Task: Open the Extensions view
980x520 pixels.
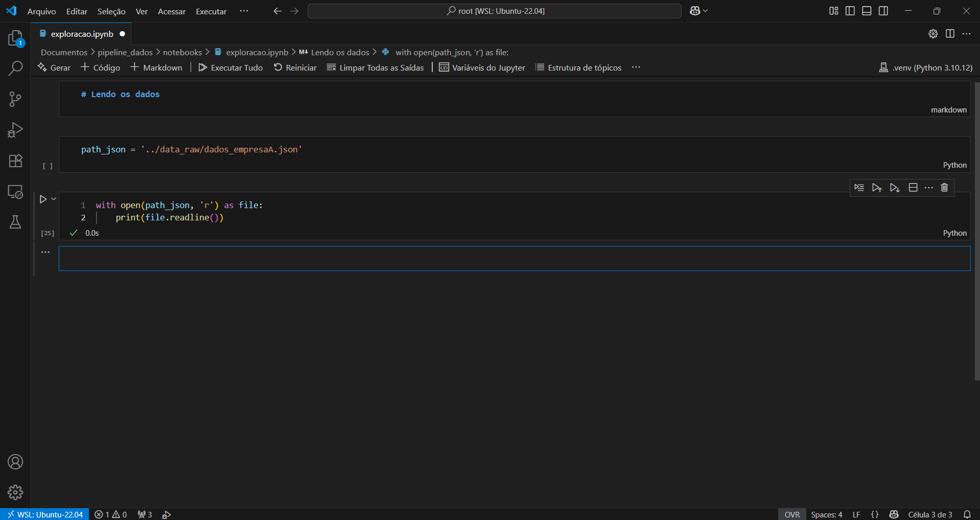Action: (15, 161)
